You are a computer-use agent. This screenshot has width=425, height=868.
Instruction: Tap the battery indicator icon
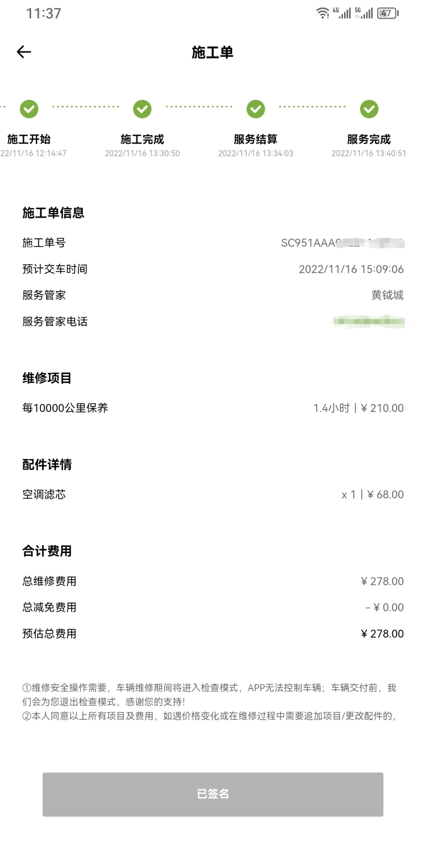388,13
